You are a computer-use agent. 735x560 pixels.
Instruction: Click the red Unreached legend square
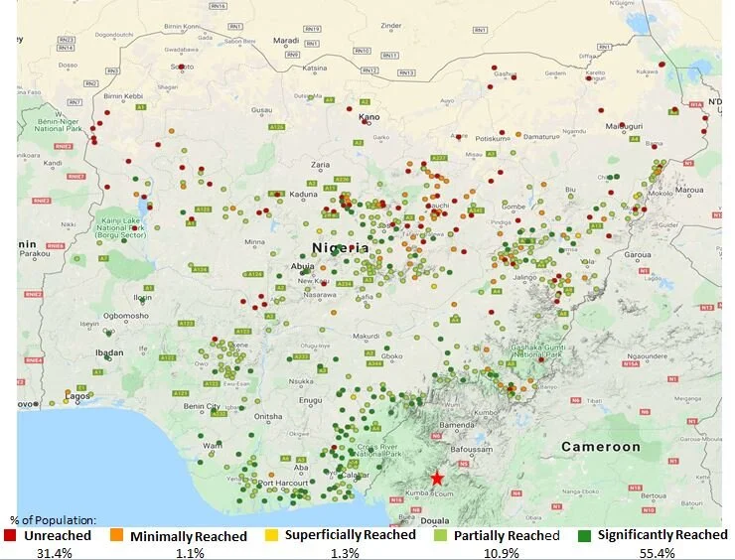pos(10,535)
